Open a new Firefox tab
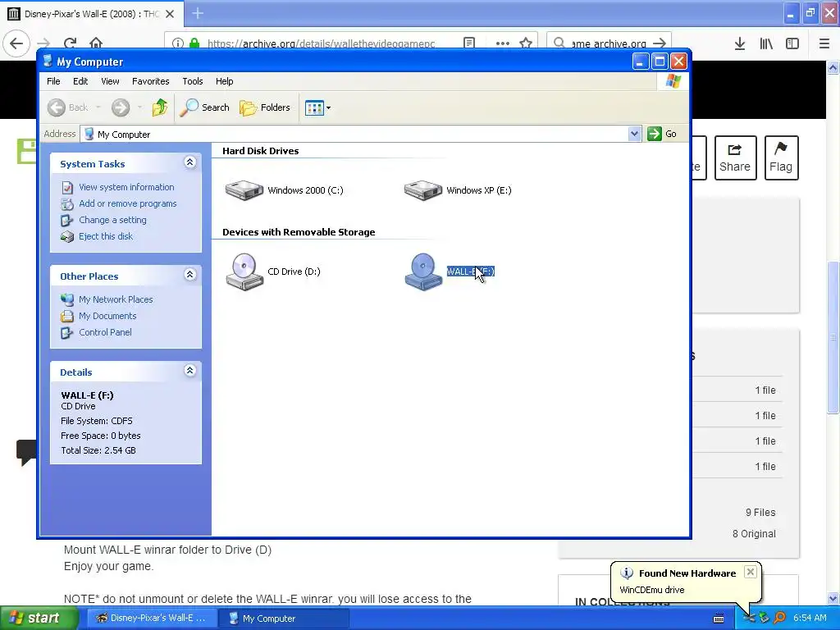Screen dimensions: 840x630 (198, 13)
